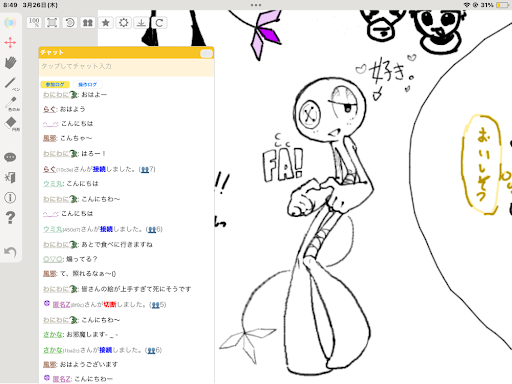Toggle the chat speech bubble icon

click(10, 157)
